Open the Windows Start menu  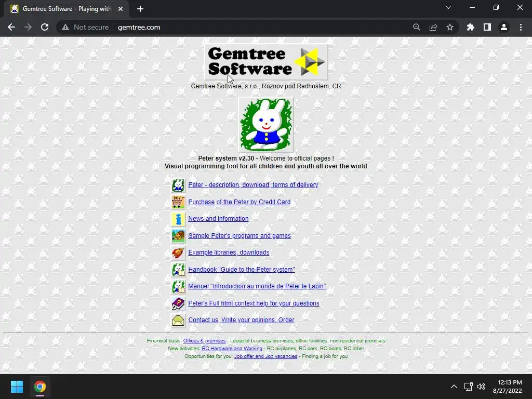point(17,387)
